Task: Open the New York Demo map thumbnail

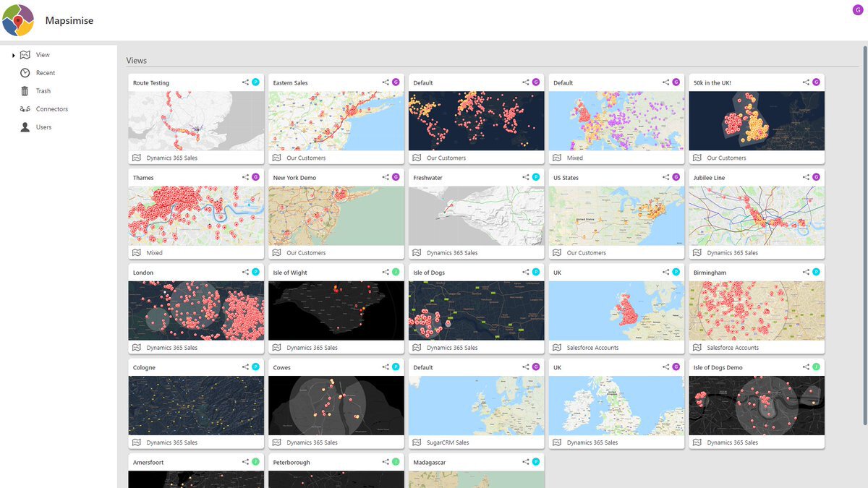Action: pyautogui.click(x=336, y=215)
